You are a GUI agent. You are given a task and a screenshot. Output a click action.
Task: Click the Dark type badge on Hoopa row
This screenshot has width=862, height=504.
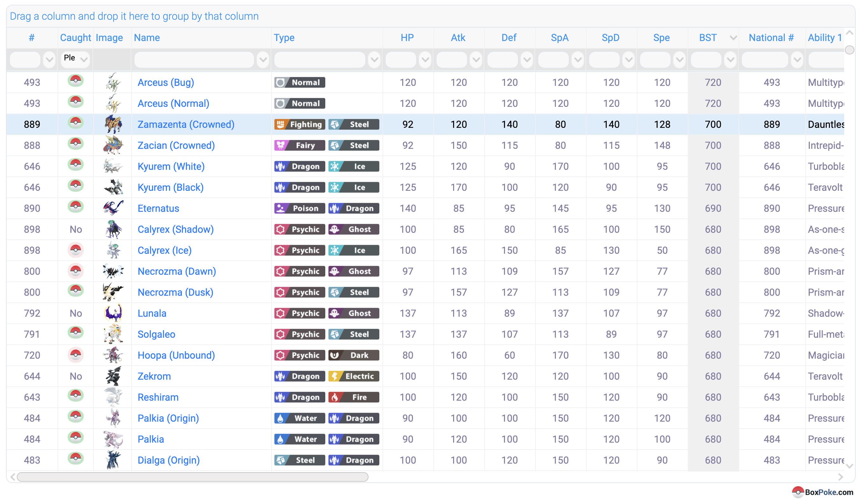(x=354, y=355)
